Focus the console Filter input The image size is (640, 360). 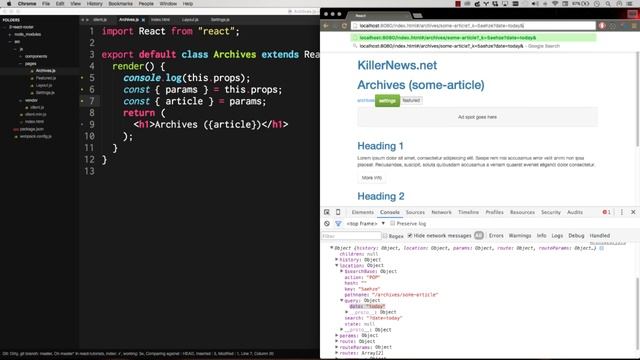[351, 236]
